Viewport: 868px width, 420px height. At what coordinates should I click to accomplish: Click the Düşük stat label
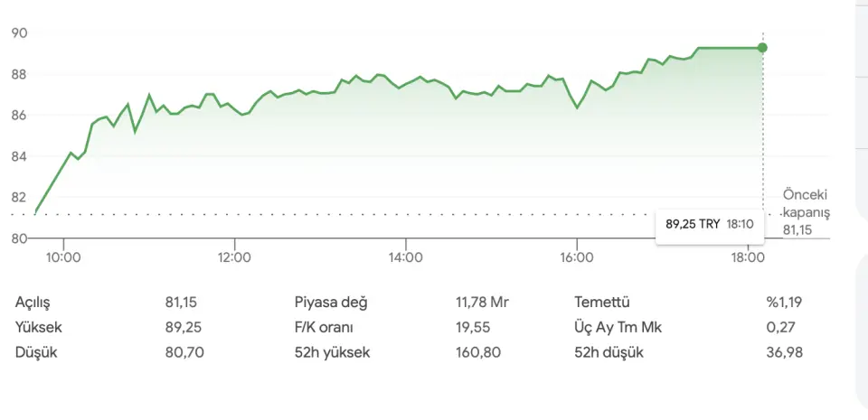click(x=36, y=352)
